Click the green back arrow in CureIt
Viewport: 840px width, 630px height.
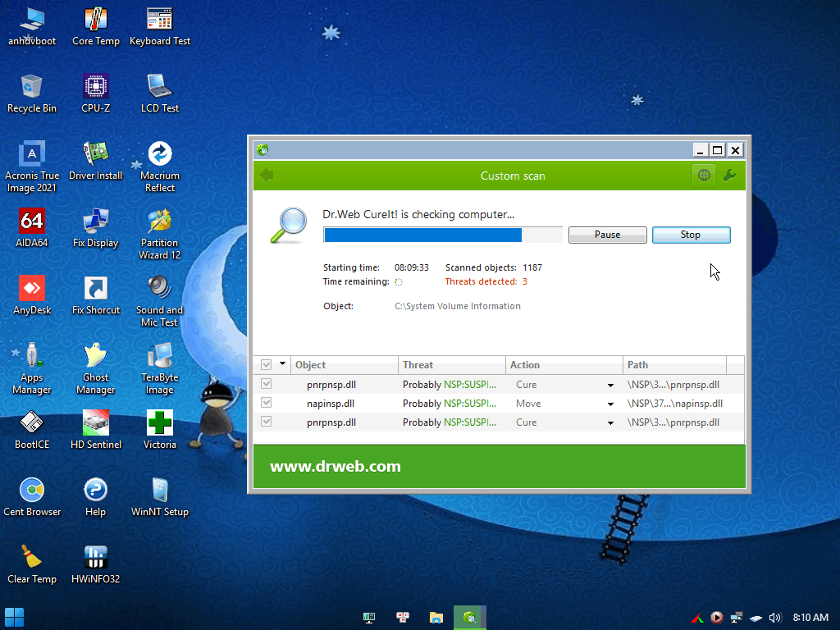[267, 176]
